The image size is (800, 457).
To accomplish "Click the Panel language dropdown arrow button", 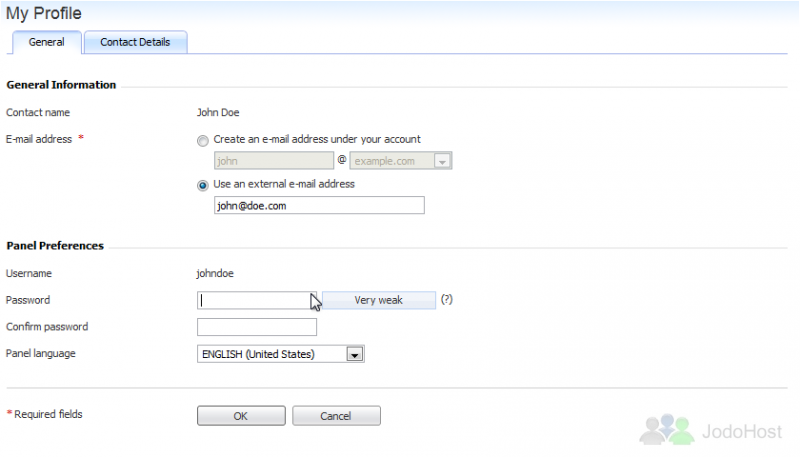I will pos(354,354).
